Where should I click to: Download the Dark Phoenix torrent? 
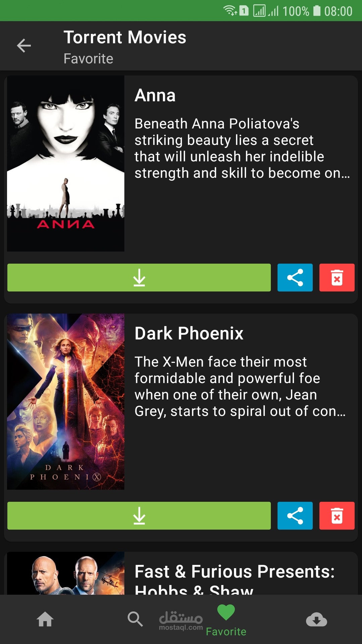click(139, 516)
